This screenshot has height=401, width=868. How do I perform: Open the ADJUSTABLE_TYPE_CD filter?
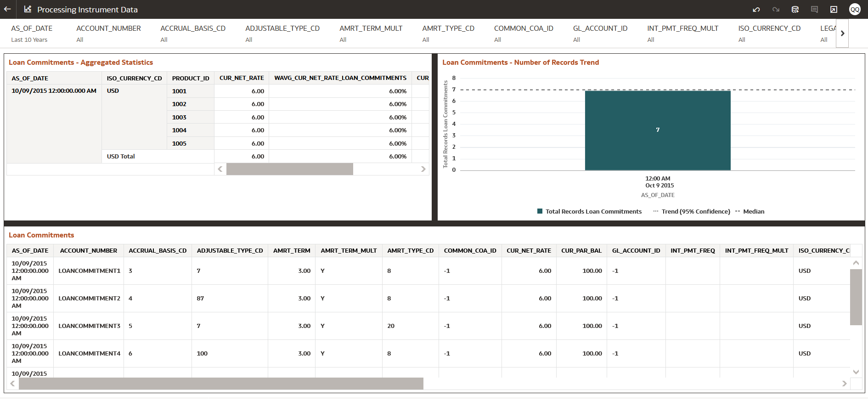point(282,34)
